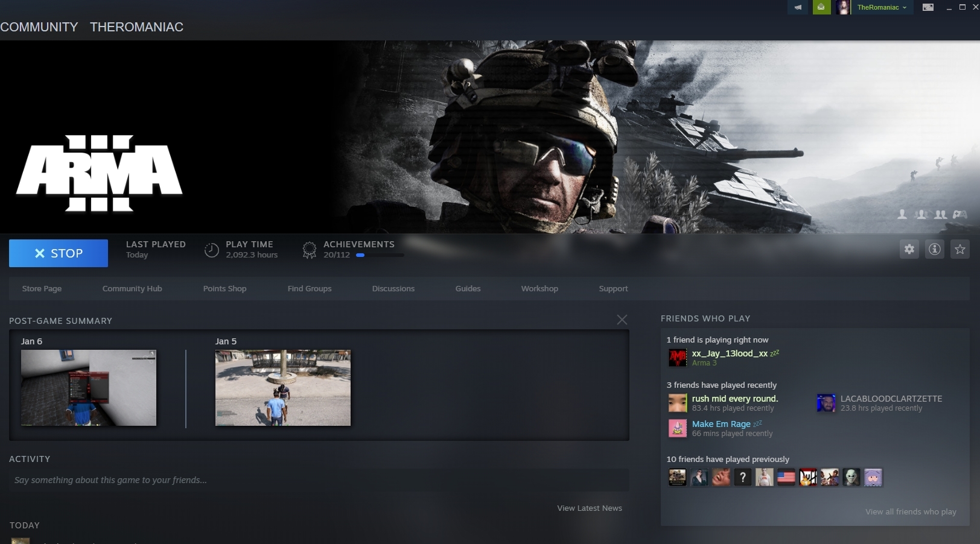Click the purple cartoon towel friend avatar
Viewport: 980px width, 544px height.
click(x=873, y=478)
